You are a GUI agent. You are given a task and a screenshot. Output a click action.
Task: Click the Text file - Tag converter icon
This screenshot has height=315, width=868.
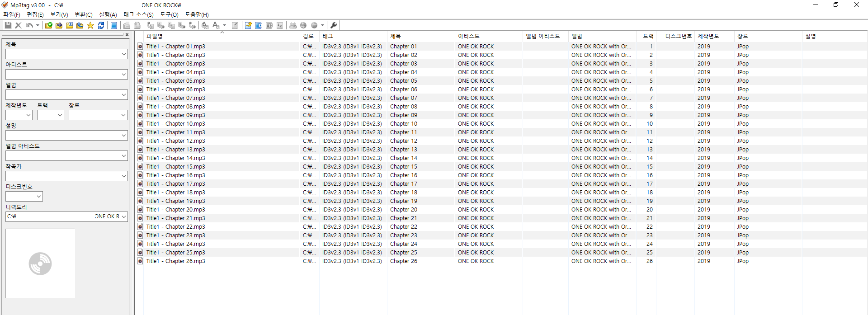point(182,25)
